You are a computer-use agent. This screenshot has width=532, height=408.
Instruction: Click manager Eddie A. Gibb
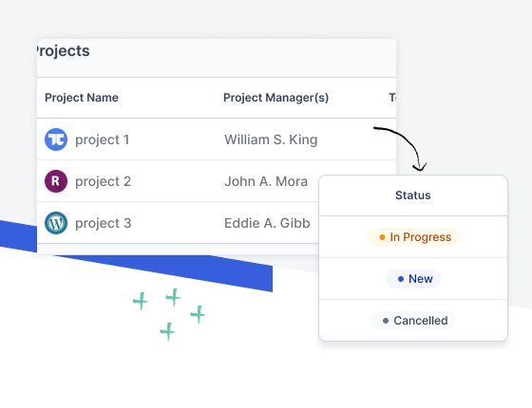click(267, 223)
